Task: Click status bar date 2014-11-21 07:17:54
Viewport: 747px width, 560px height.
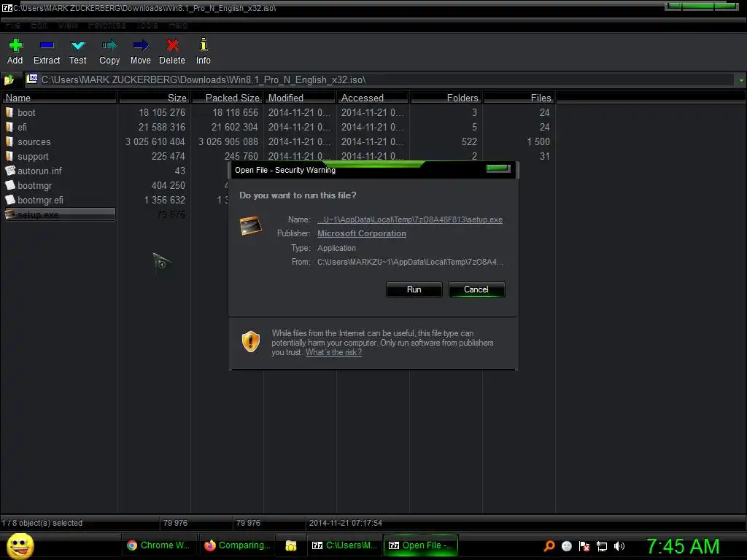Action: 345,523
